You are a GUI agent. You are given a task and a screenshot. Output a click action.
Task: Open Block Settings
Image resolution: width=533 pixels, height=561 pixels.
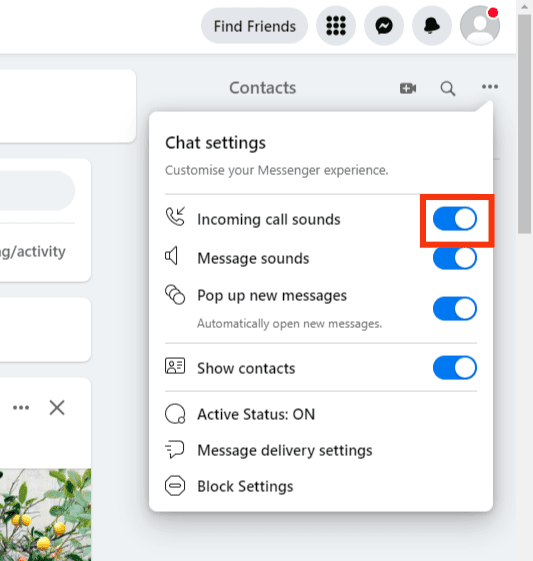pyautogui.click(x=321, y=486)
